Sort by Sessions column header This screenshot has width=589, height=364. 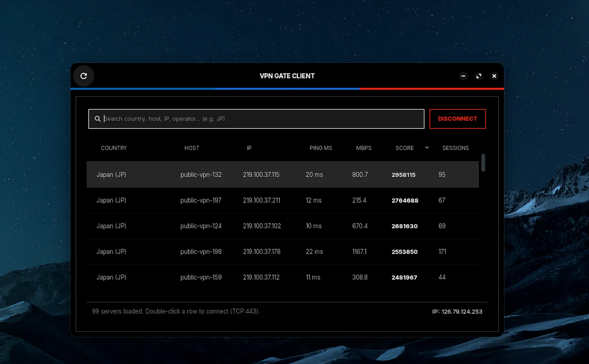(455, 148)
